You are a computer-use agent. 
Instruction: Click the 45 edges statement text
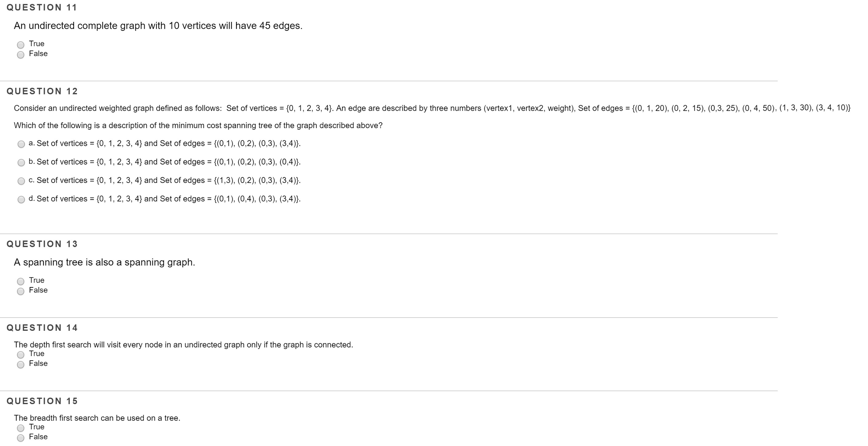tap(158, 25)
